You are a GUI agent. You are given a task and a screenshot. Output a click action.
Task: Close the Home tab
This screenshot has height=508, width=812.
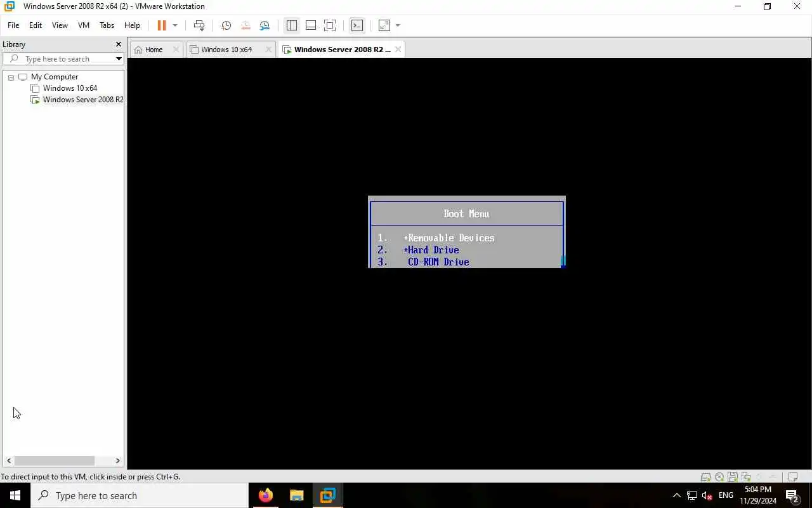(x=176, y=50)
